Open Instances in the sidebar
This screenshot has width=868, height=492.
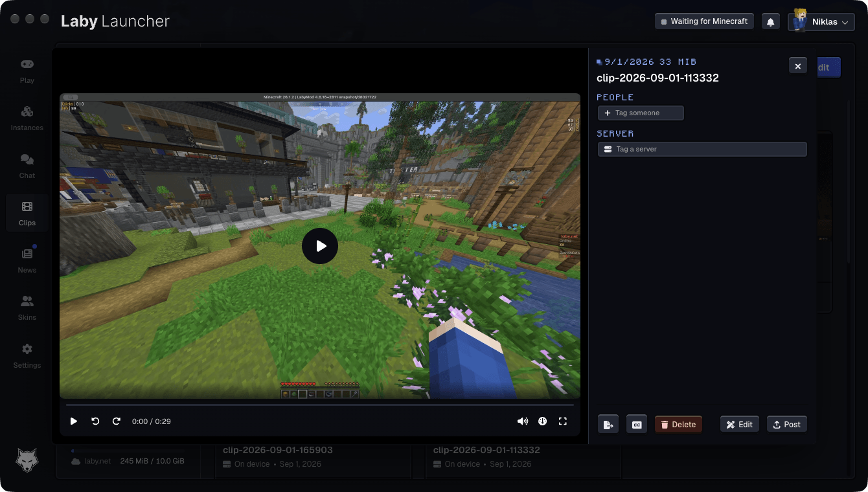tap(27, 118)
